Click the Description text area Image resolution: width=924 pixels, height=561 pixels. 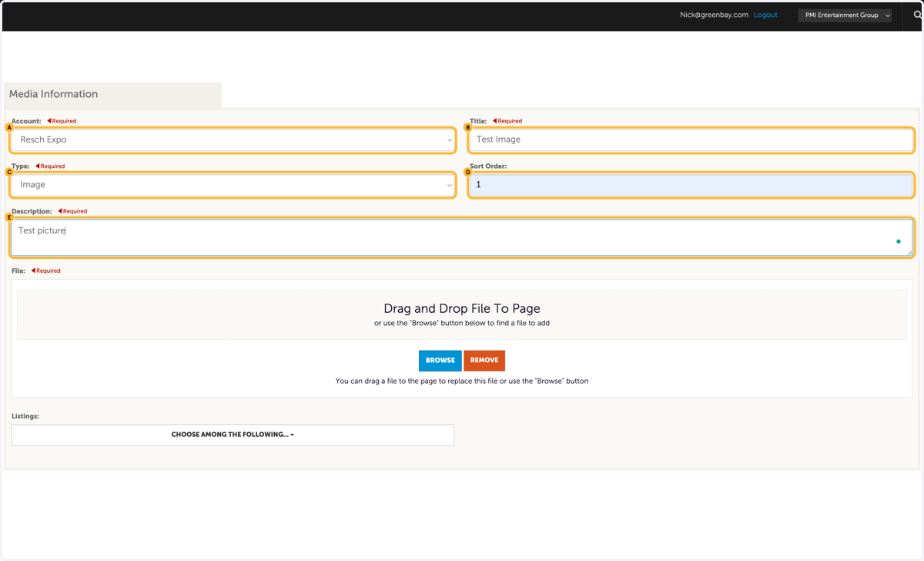tap(462, 238)
